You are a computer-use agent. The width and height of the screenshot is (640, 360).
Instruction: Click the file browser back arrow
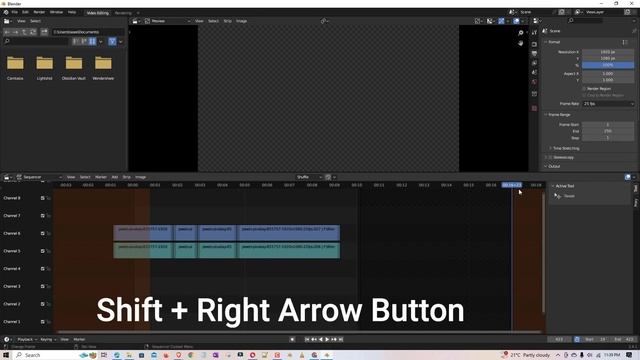[7, 32]
